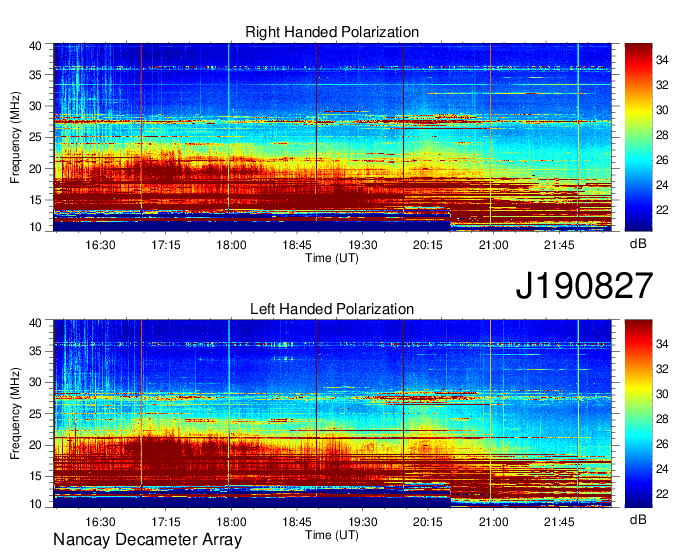Click the 20:15 time tick under the Right Handed plot

click(x=428, y=245)
